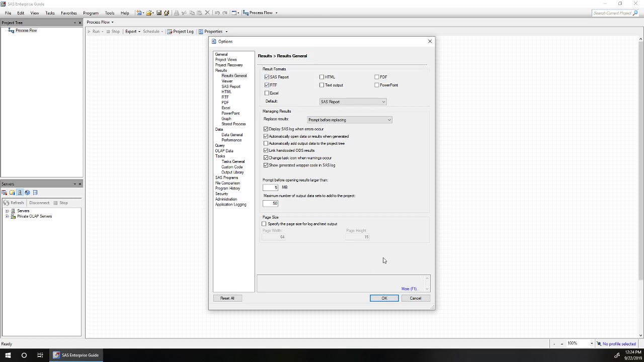Click the window layout toolbar icon

click(234, 13)
